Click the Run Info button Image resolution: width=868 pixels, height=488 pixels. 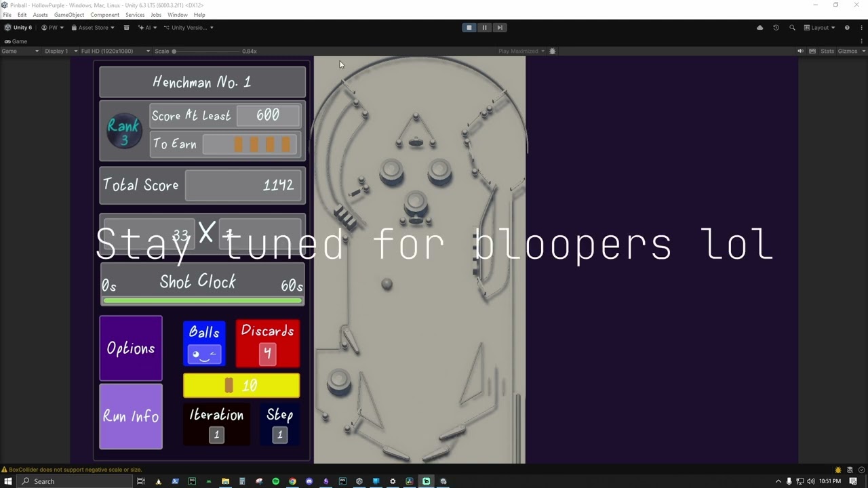point(131,416)
